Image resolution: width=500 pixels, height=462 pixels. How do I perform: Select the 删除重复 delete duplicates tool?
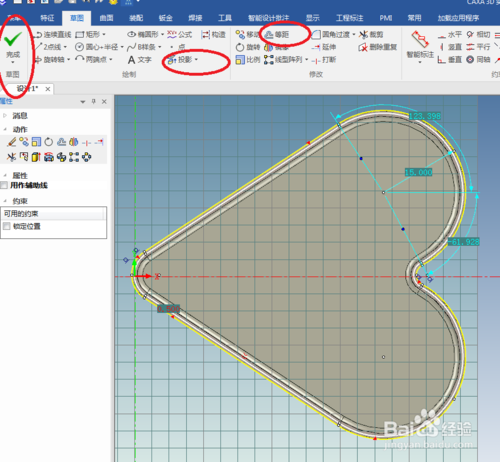(377, 47)
